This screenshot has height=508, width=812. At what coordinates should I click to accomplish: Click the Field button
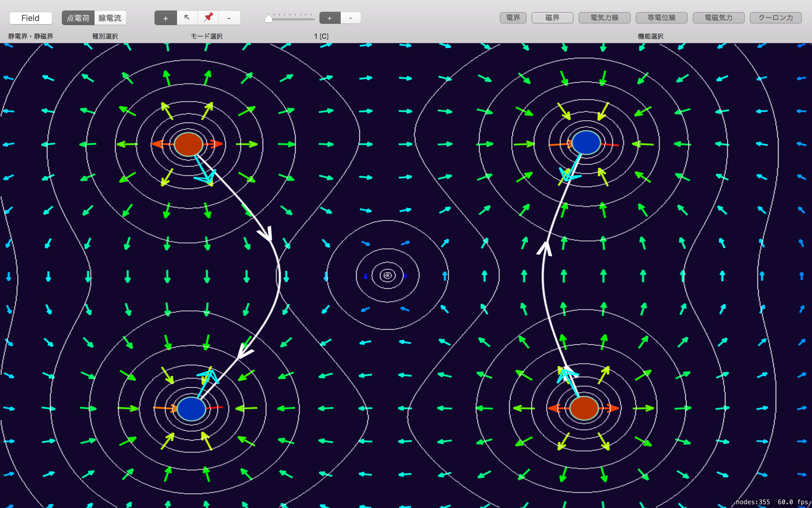tap(30, 18)
